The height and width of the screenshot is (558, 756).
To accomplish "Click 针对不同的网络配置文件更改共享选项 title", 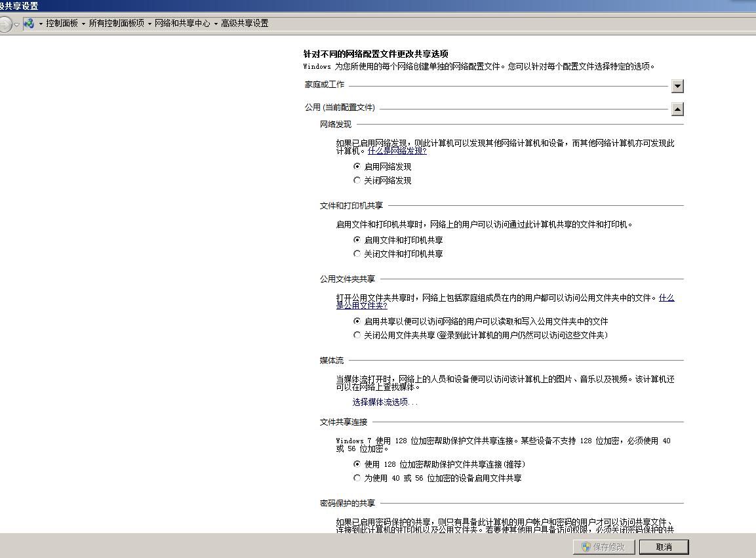I will [x=376, y=54].
